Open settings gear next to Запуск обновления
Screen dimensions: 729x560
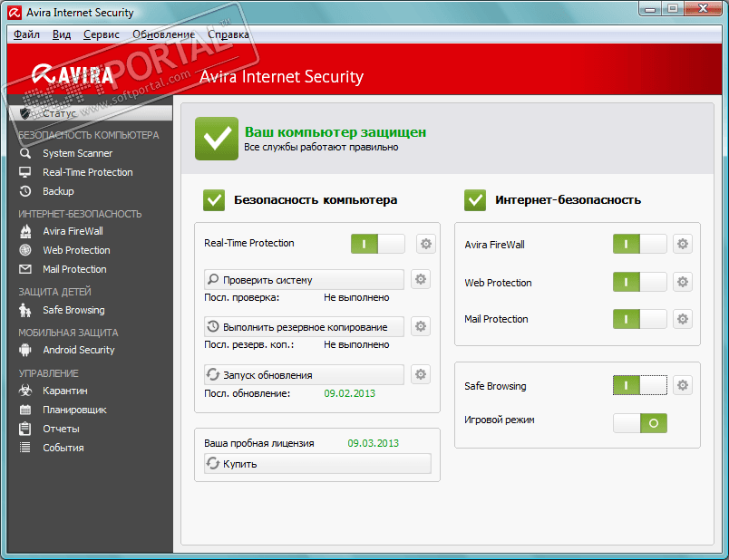(x=421, y=374)
